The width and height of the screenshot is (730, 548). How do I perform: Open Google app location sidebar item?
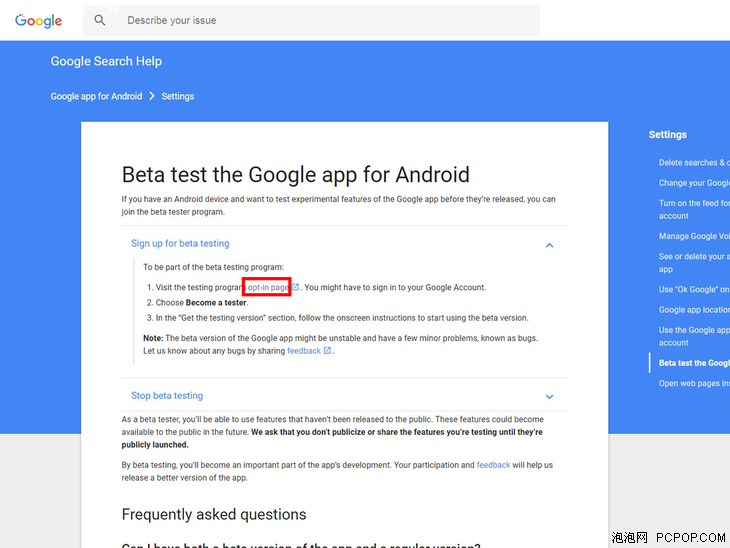(x=694, y=310)
